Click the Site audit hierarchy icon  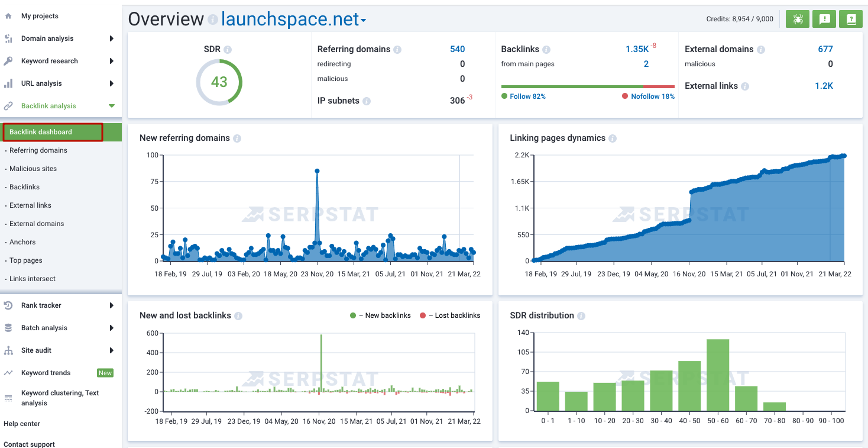click(x=8, y=350)
